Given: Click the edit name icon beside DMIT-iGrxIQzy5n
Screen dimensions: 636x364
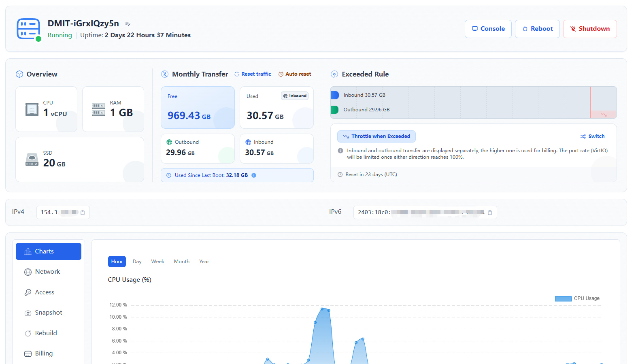Looking at the screenshot, I should tap(128, 24).
